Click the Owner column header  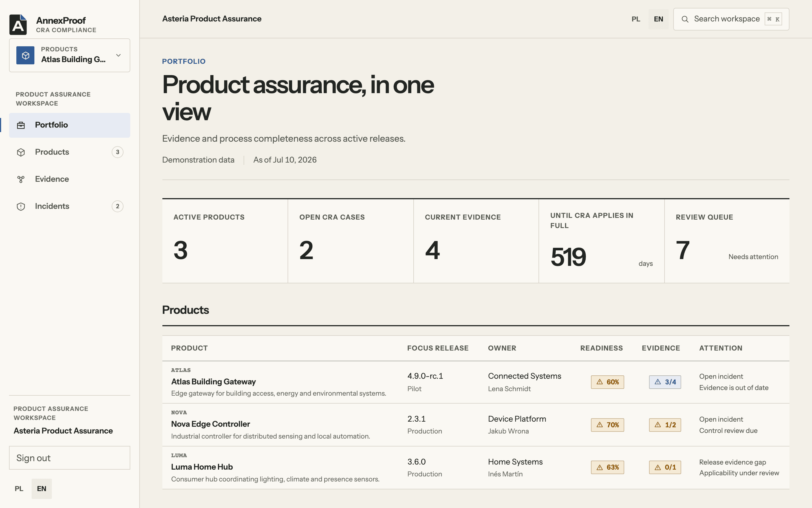502,348
